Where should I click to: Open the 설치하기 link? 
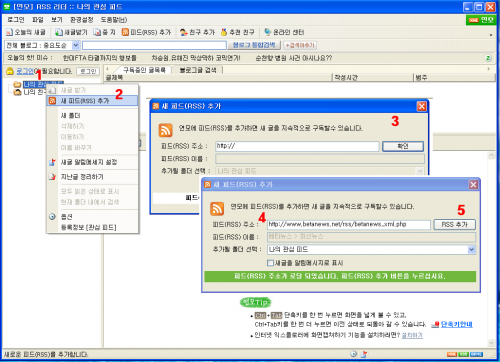pos(412,335)
